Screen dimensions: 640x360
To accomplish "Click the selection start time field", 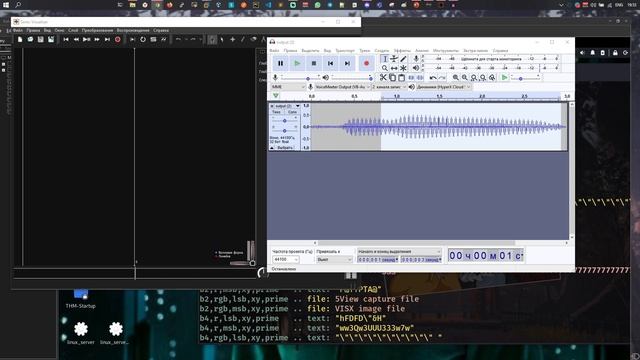I will pos(378,260).
